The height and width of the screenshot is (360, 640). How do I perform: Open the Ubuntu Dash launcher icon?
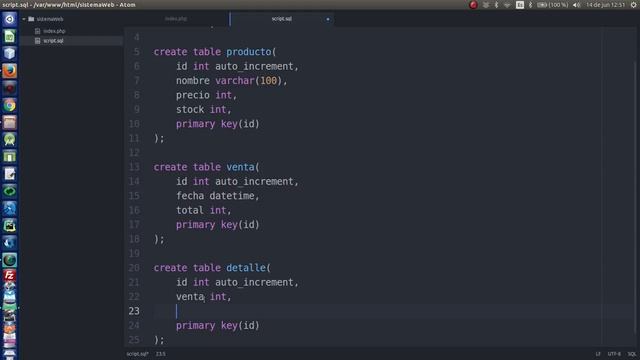(x=9, y=19)
